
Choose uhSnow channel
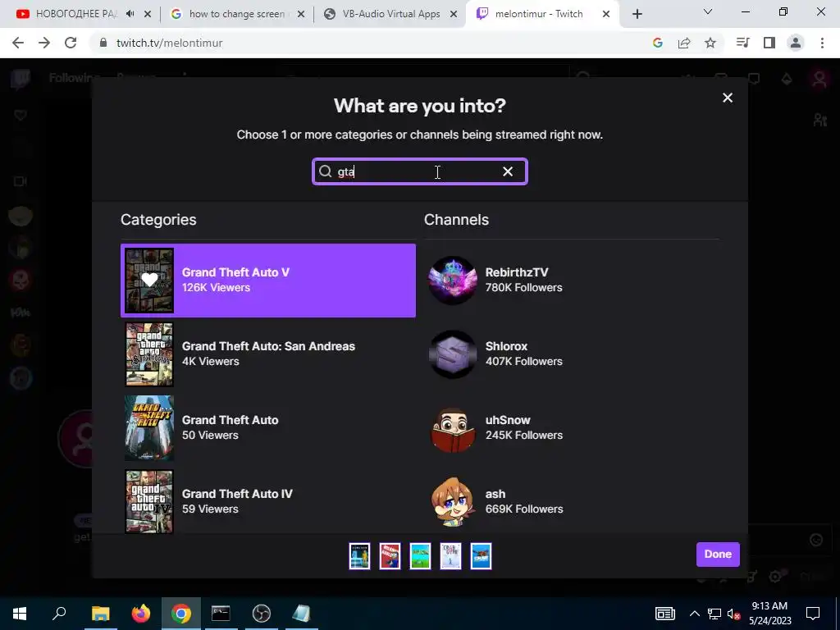pos(572,428)
